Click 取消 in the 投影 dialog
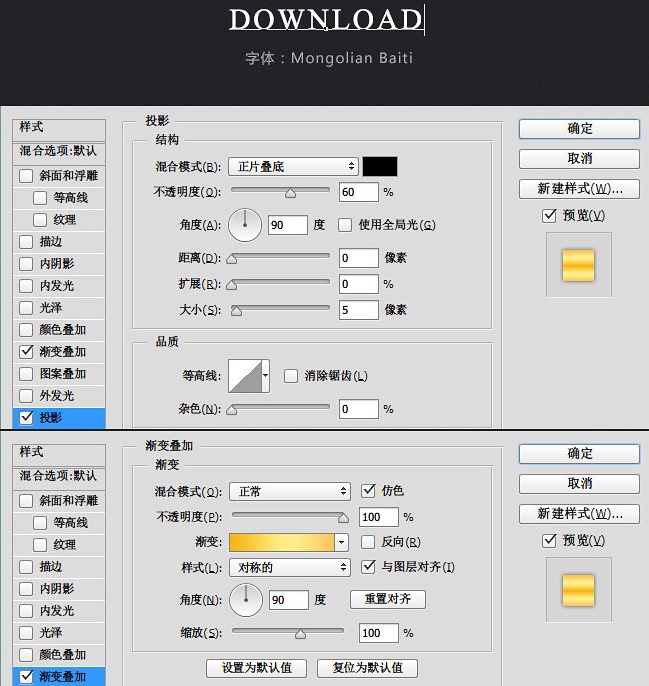649x686 pixels. tap(579, 159)
